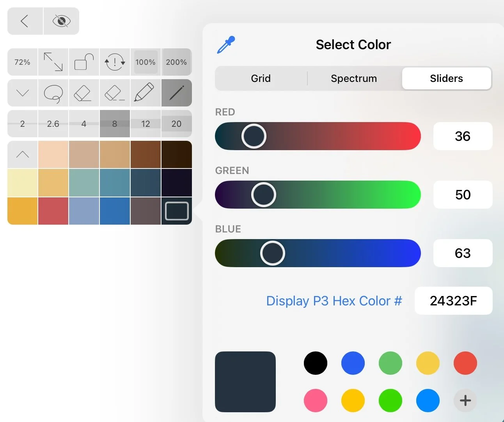Switch to the Spectrum tab
Image resolution: width=504 pixels, height=422 pixels.
(x=354, y=78)
